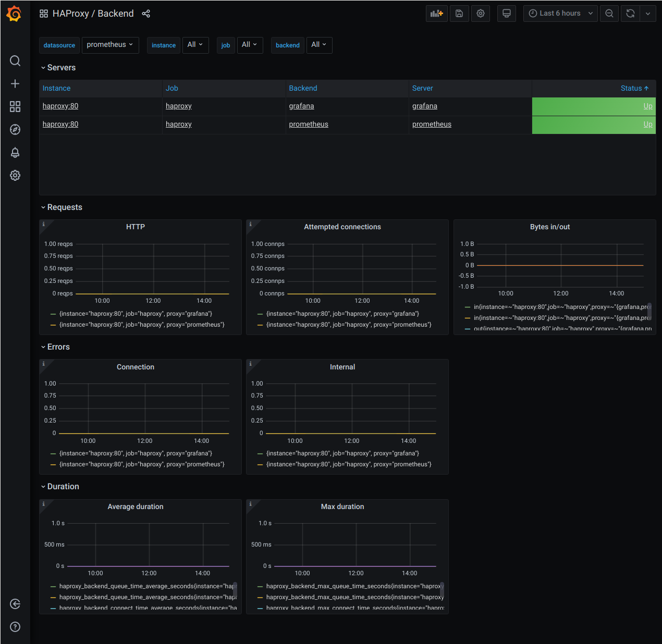662x644 pixels.
Task: Open Max duration panel title menu
Action: pos(342,507)
